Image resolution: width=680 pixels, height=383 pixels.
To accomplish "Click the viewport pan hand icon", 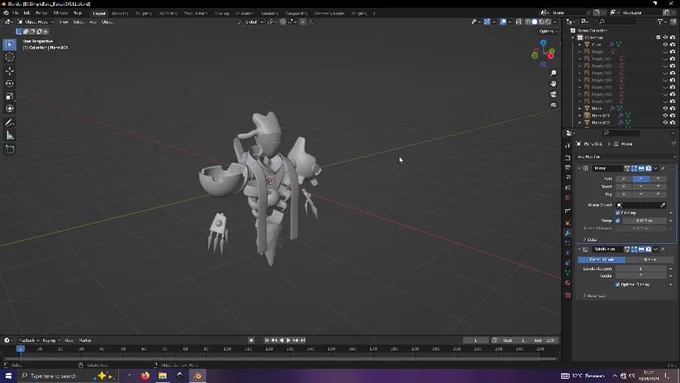I will 553,83.
